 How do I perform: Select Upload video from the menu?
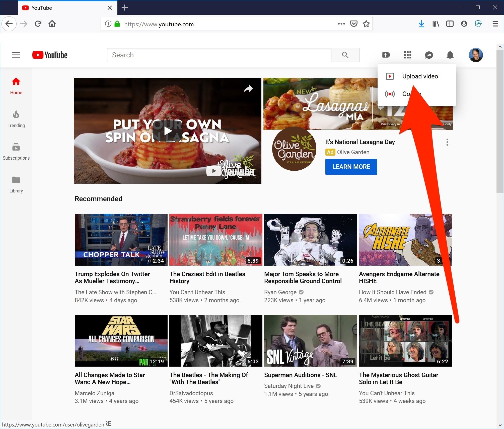tap(420, 76)
